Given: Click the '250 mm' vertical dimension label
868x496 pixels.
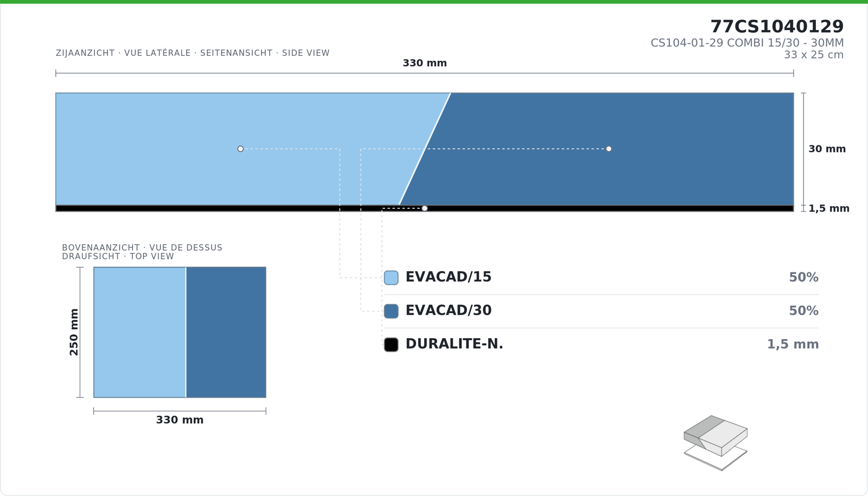Looking at the screenshot, I should (x=74, y=332).
